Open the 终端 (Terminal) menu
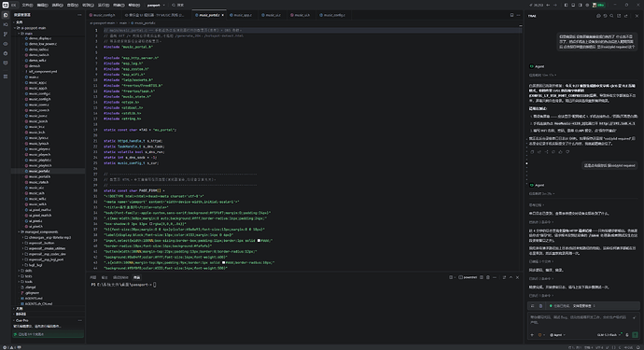644x350 pixels. pos(119,5)
